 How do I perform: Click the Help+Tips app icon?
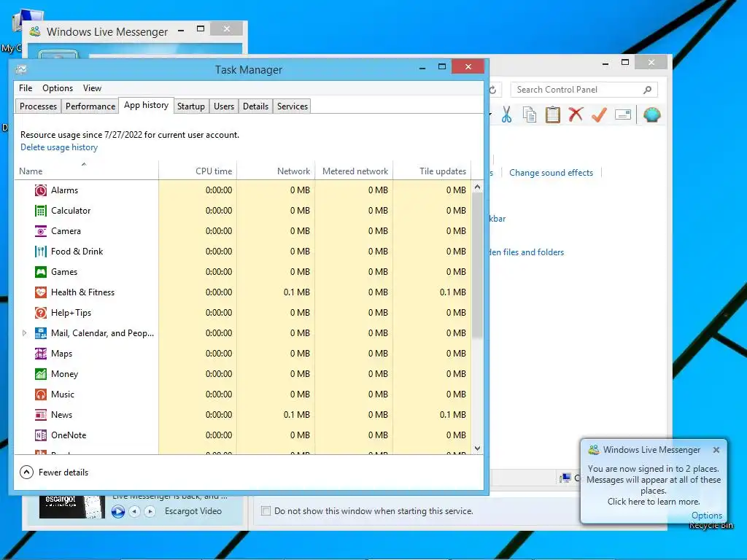click(41, 314)
